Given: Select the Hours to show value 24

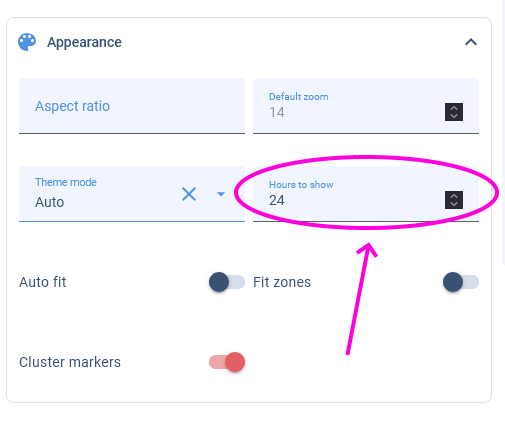Looking at the screenshot, I should pyautogui.click(x=277, y=200).
